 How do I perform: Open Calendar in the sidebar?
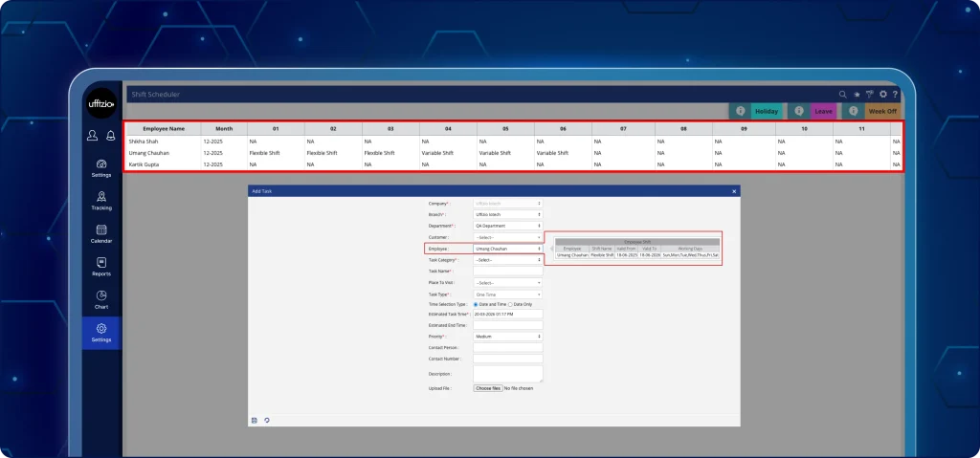pyautogui.click(x=101, y=234)
